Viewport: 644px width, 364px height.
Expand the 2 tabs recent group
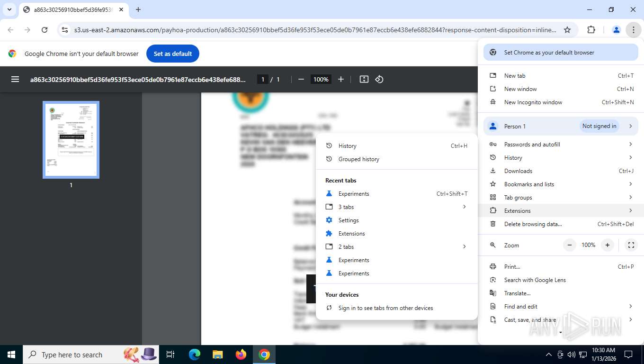point(397,247)
